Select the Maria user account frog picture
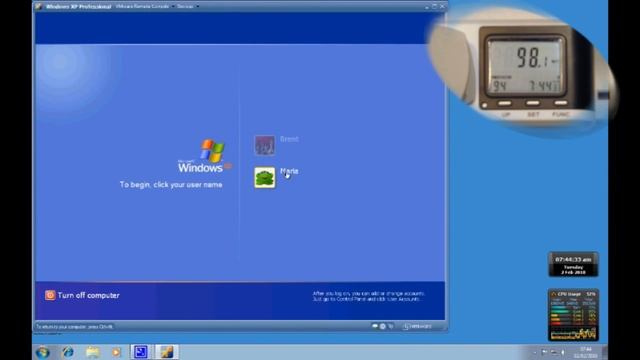Screen dimensions: 640x360 tap(264, 178)
